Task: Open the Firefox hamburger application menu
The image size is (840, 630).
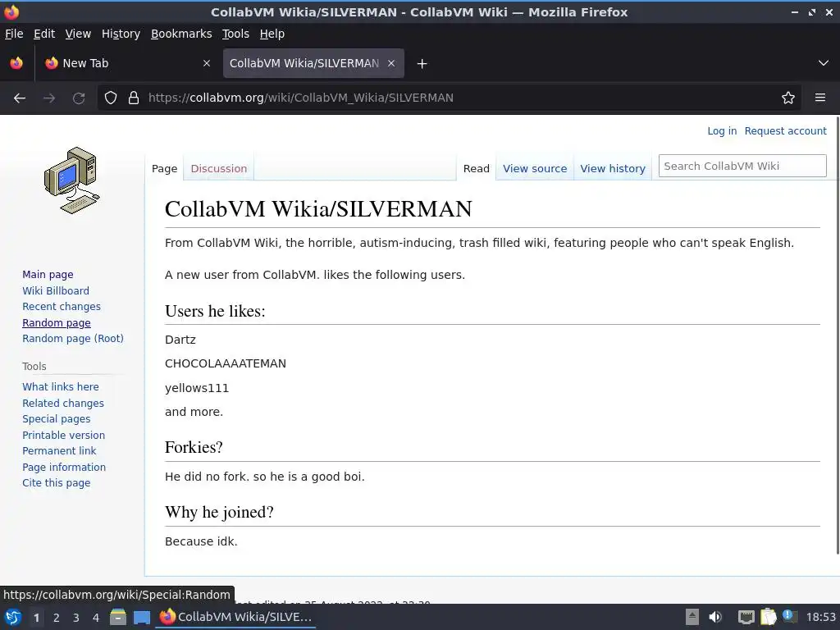Action: pyautogui.click(x=820, y=98)
